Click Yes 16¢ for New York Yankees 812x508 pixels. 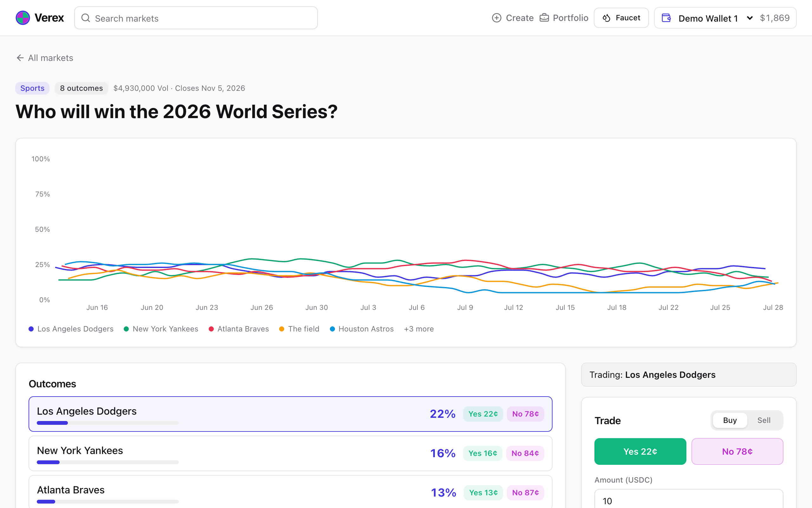[482, 453]
